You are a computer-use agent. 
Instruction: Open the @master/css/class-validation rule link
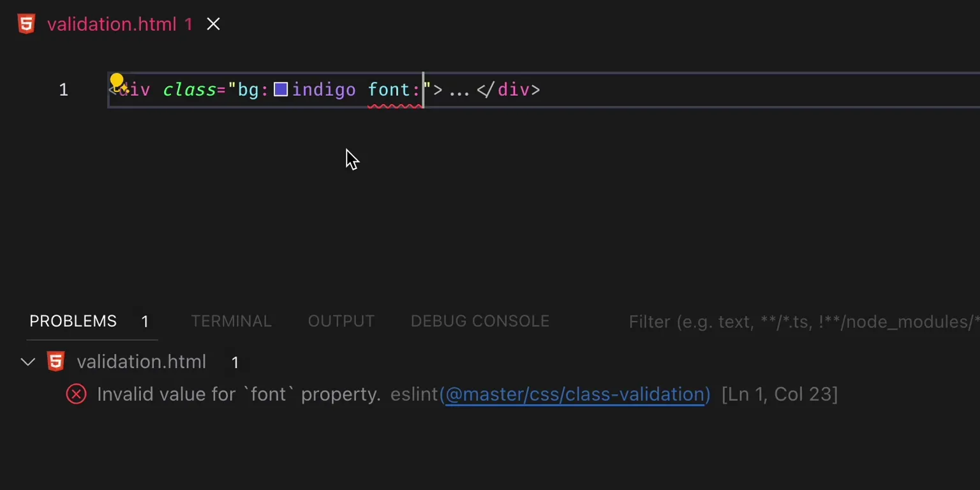(x=575, y=394)
